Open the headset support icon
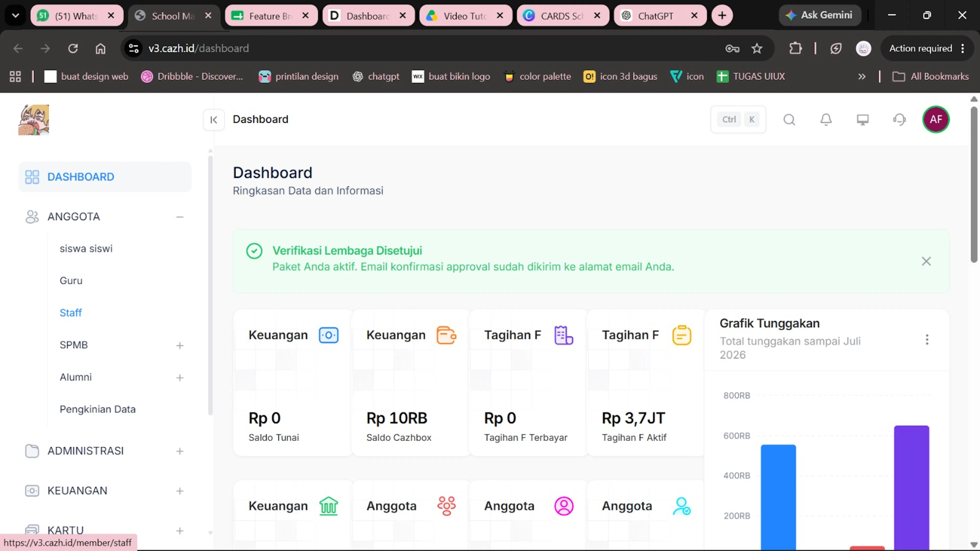This screenshot has width=980, height=551. tap(899, 120)
